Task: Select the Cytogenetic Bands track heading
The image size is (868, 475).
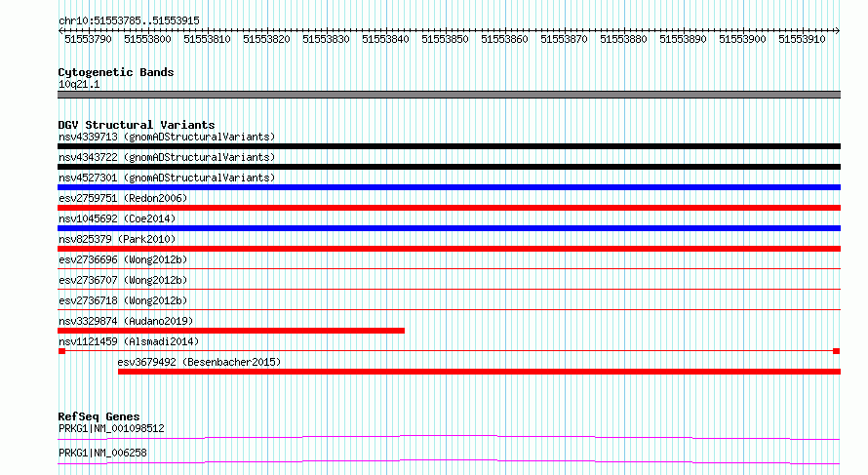Action: click(116, 72)
